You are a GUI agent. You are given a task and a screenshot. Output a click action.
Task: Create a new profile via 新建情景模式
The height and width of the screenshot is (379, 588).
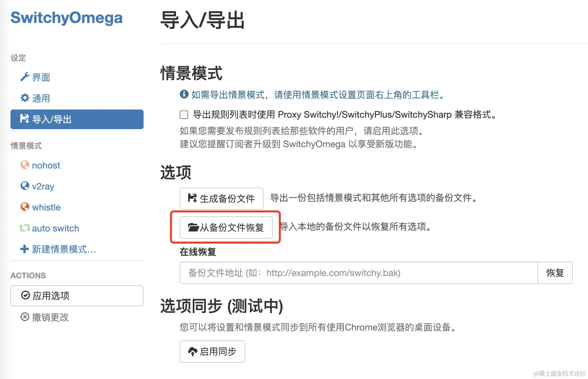(x=77, y=249)
